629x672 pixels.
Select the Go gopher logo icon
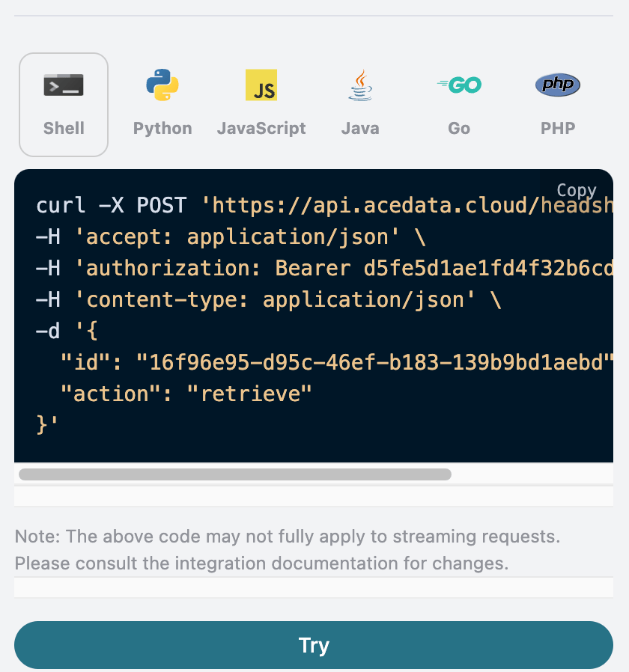(459, 85)
